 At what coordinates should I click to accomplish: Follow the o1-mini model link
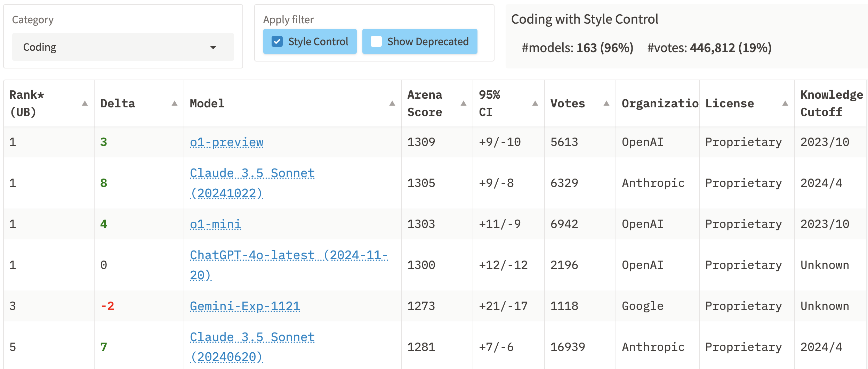click(215, 224)
